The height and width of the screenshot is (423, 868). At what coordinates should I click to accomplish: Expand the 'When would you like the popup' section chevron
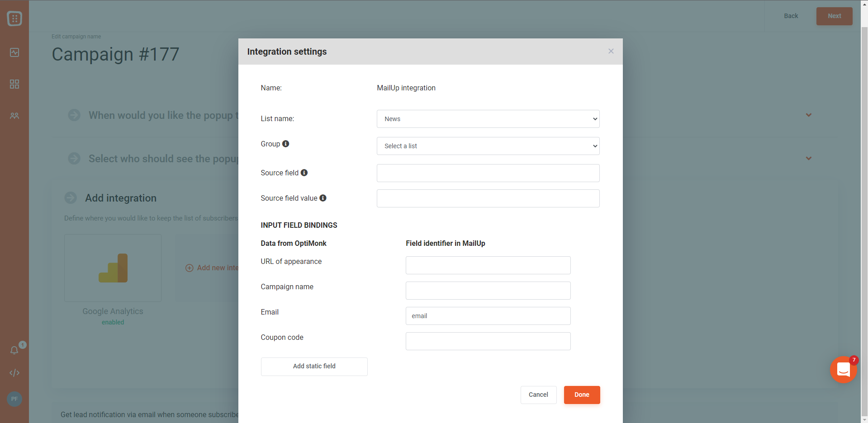click(x=809, y=115)
